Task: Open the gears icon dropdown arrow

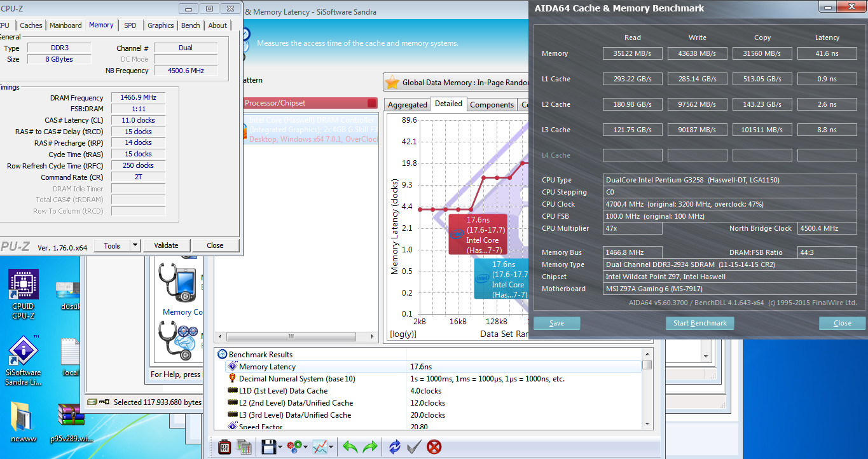Action: pyautogui.click(x=306, y=447)
